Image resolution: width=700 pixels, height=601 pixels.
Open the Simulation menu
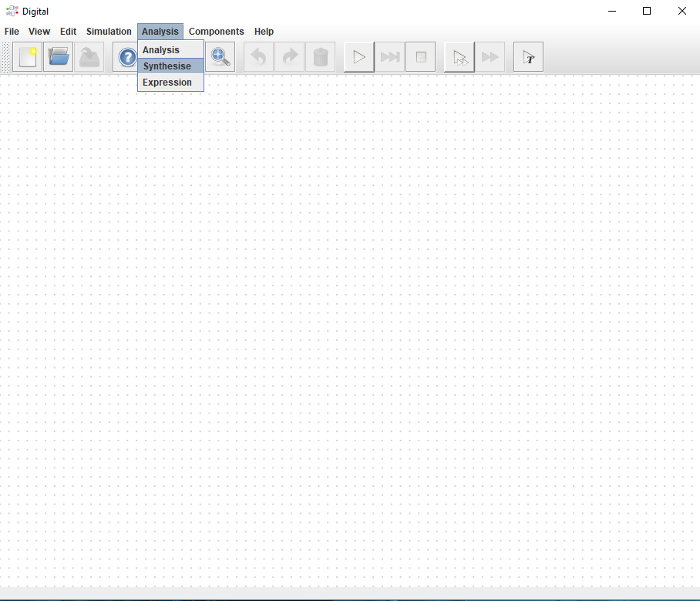click(x=109, y=32)
